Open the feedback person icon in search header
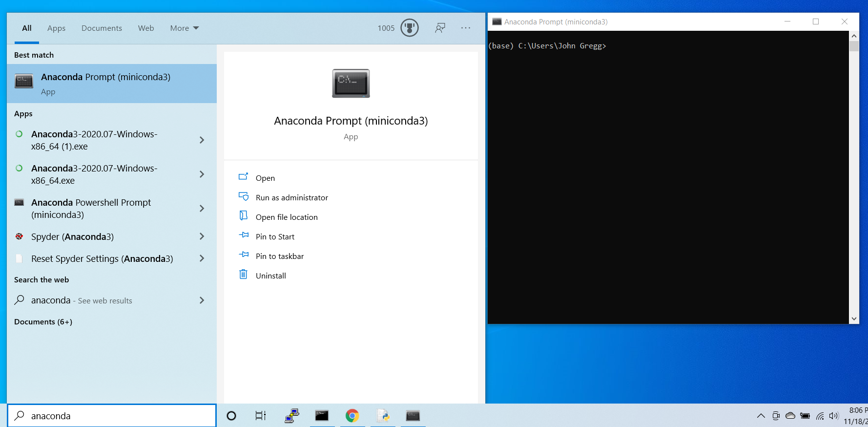The image size is (868, 427). click(440, 28)
